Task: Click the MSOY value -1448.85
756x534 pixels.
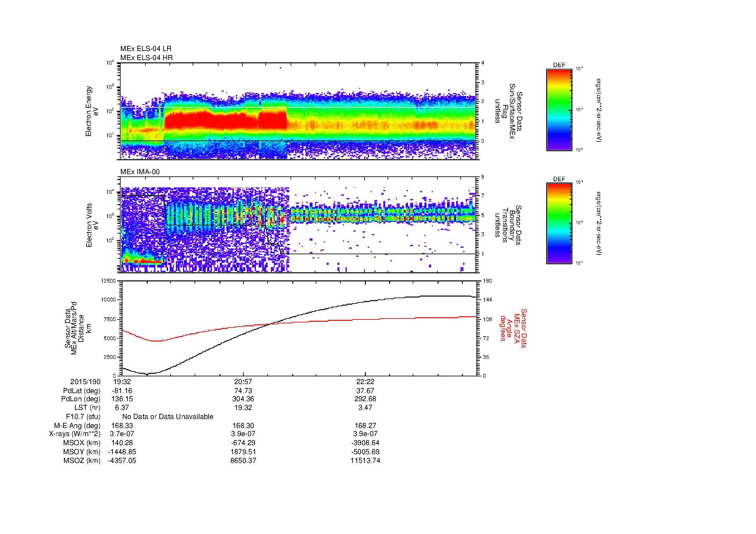Action: [x=122, y=452]
